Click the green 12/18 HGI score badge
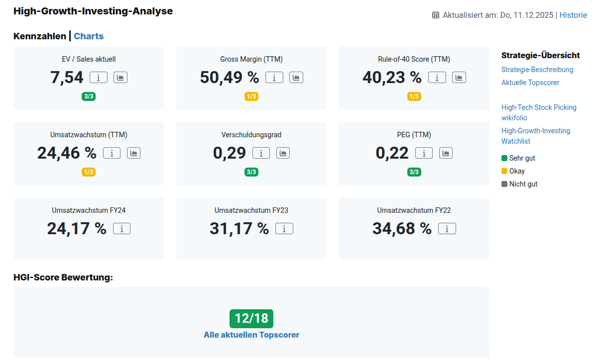The height and width of the screenshot is (364, 597). tap(251, 318)
